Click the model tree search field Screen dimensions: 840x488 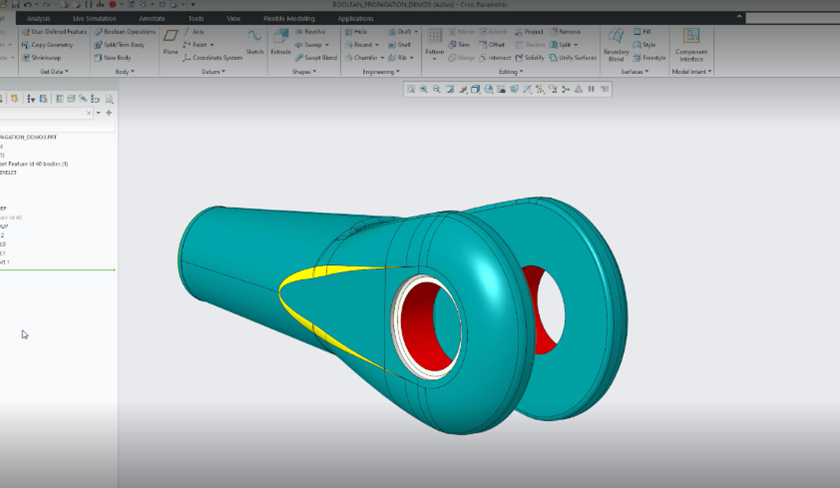pyautogui.click(x=45, y=113)
